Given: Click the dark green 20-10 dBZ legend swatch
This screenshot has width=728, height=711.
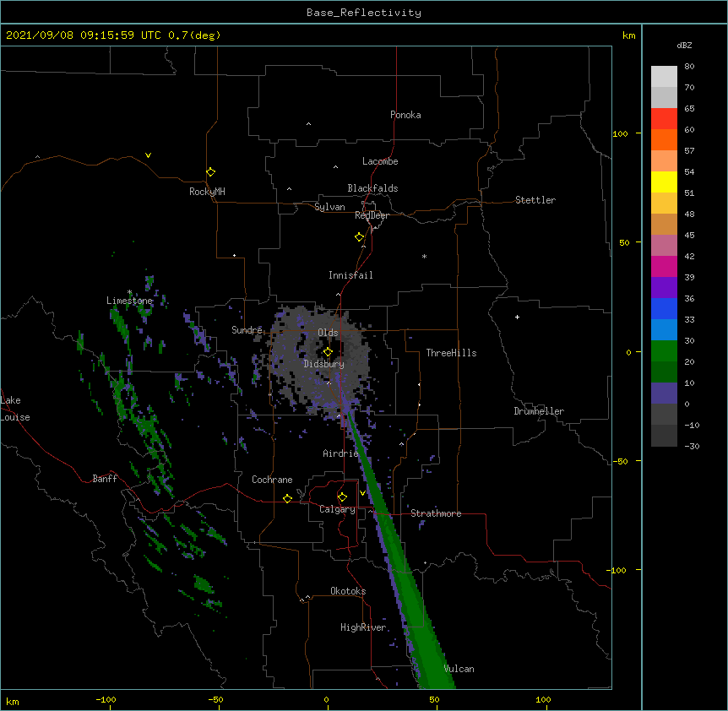Looking at the screenshot, I should pos(664,372).
